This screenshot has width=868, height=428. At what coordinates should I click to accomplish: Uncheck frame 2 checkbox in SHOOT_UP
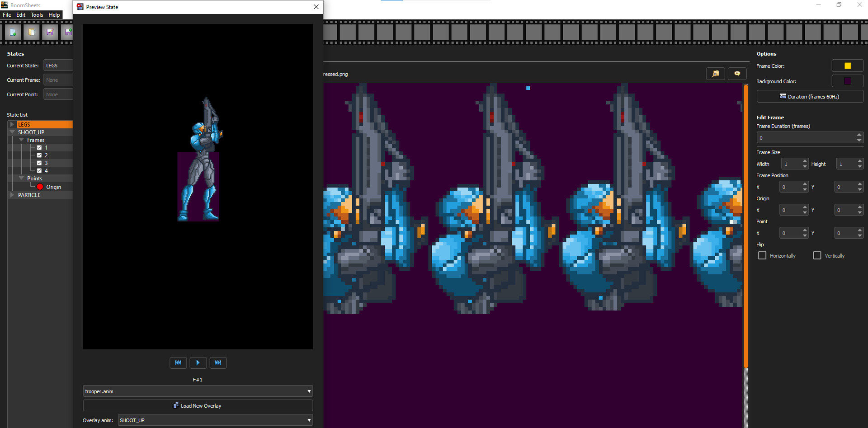(x=39, y=155)
